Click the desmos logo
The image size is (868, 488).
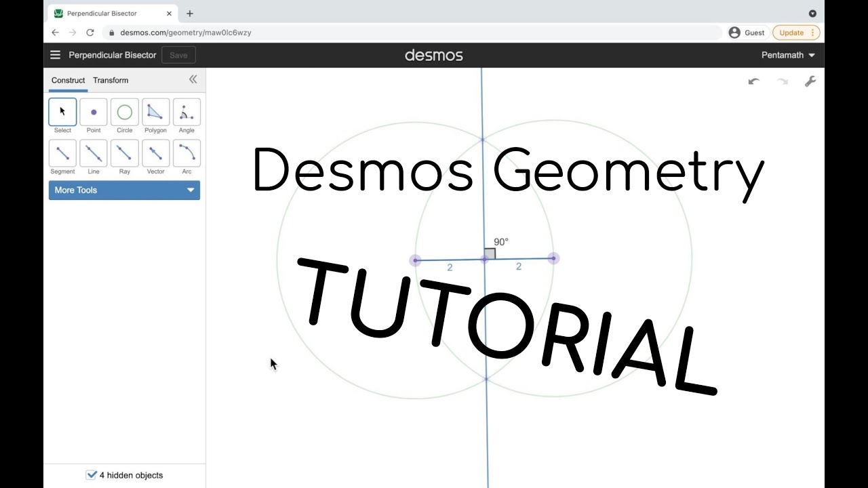(434, 55)
